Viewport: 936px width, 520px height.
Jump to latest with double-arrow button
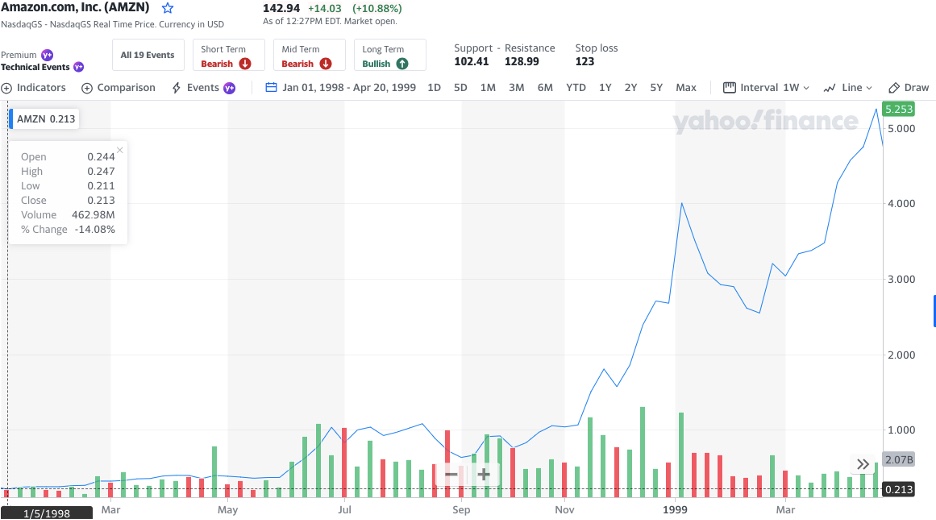coord(863,464)
